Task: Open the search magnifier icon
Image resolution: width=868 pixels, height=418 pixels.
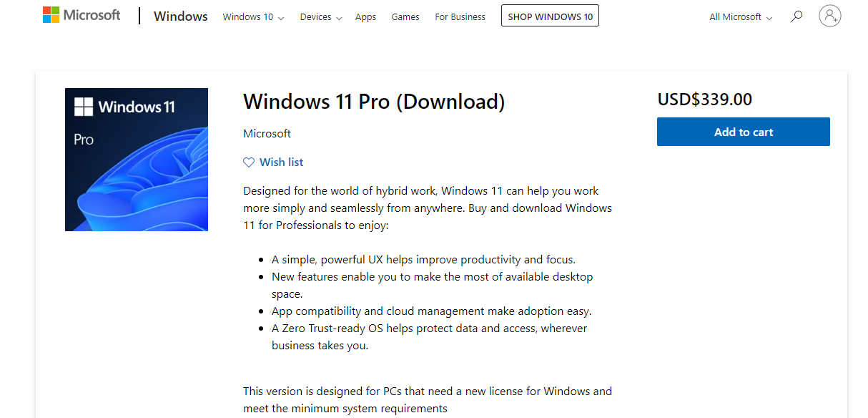Action: tap(797, 16)
